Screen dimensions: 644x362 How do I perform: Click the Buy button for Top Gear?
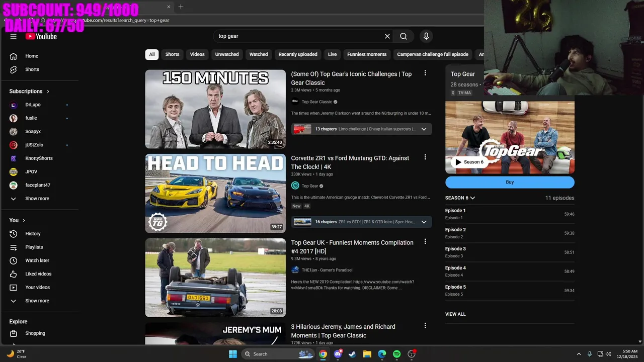coord(510,182)
